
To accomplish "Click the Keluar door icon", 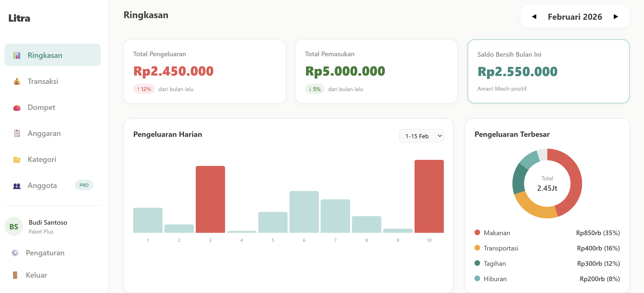I will [15, 275].
